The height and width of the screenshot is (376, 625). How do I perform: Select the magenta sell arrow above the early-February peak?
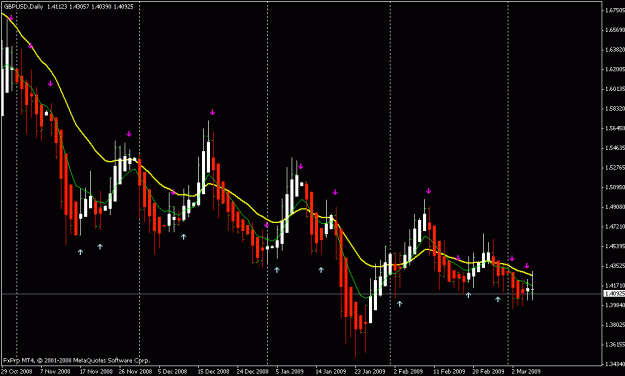click(428, 191)
